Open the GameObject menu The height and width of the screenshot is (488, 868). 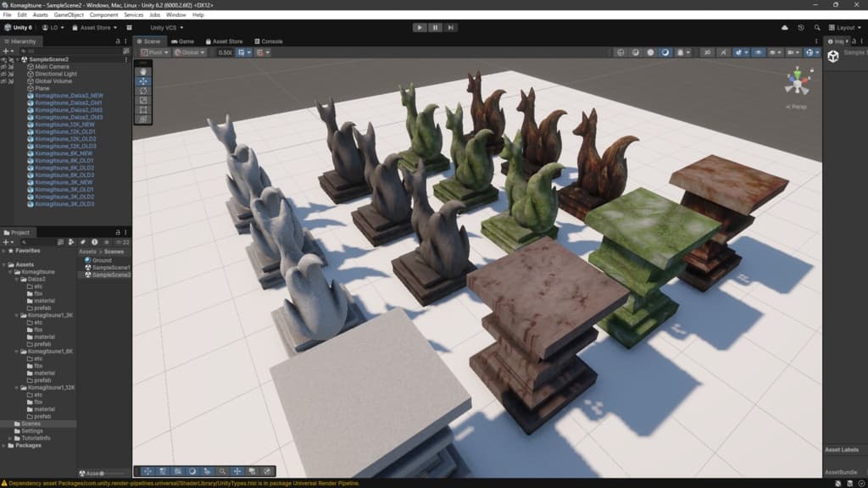tap(69, 15)
